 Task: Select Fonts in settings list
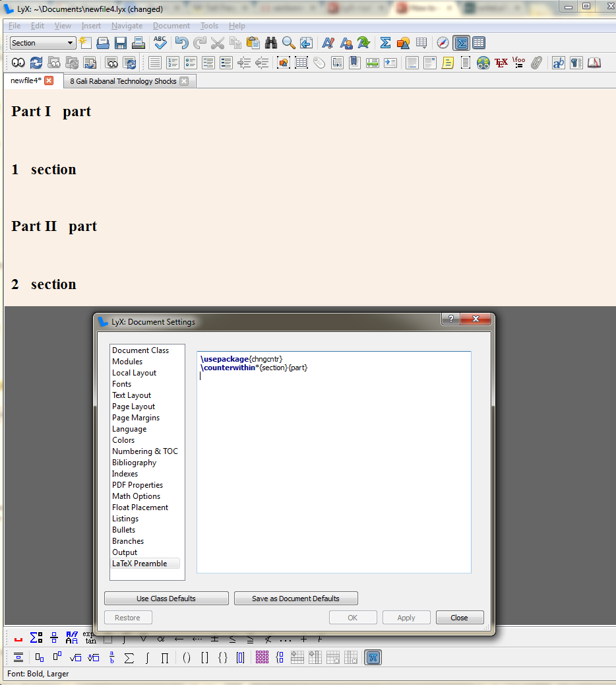121,384
